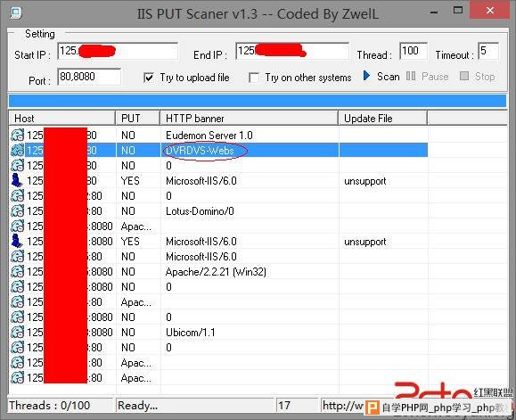Screen dimensions: 516x420
Task: Click the app icon in the title bar
Action: 15,12
